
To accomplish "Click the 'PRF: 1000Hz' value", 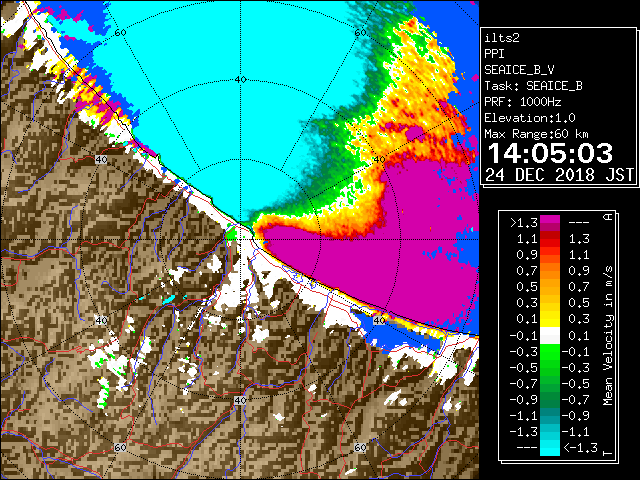I will point(522,102).
